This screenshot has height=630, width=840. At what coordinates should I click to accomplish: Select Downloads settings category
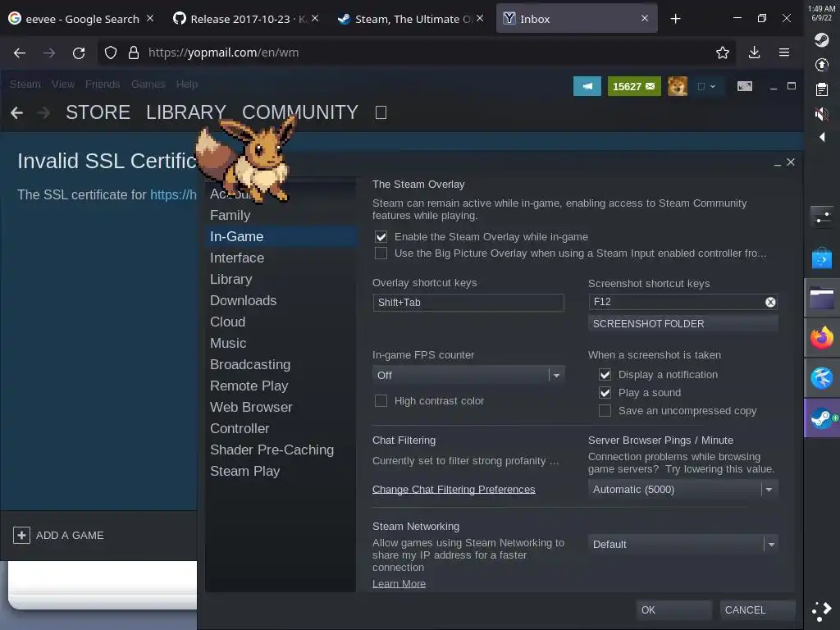click(x=281, y=300)
